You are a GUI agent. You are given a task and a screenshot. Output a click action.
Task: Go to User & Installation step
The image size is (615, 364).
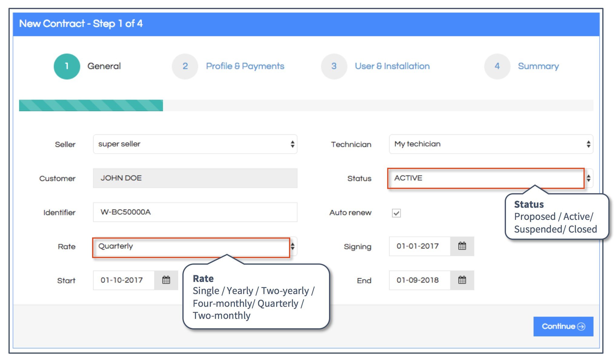tap(392, 66)
